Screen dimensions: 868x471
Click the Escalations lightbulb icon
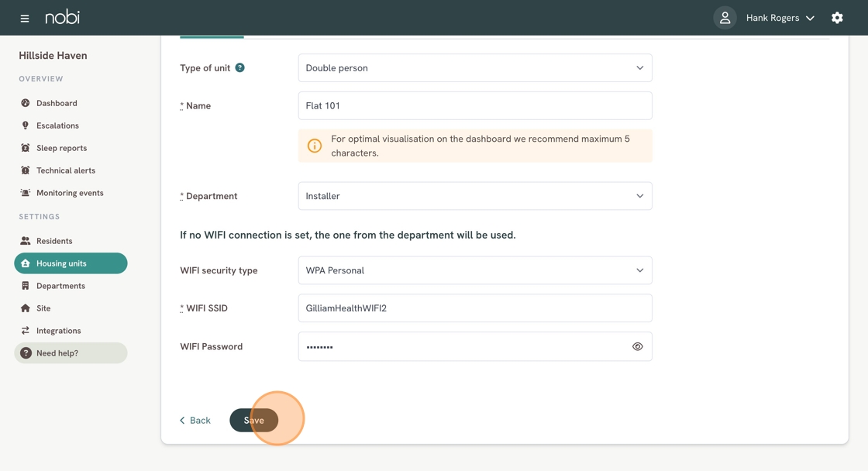pyautogui.click(x=26, y=125)
